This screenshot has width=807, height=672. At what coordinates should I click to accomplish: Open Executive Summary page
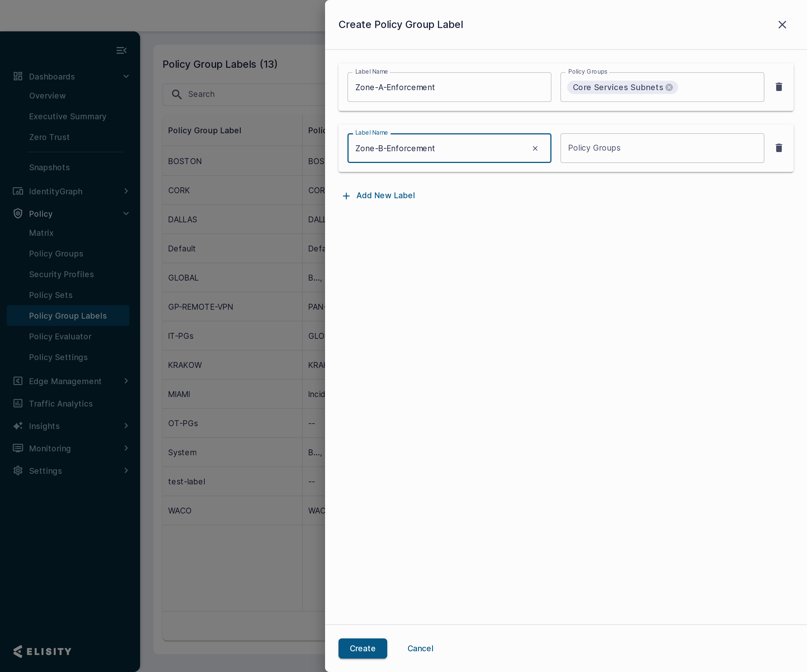68,116
